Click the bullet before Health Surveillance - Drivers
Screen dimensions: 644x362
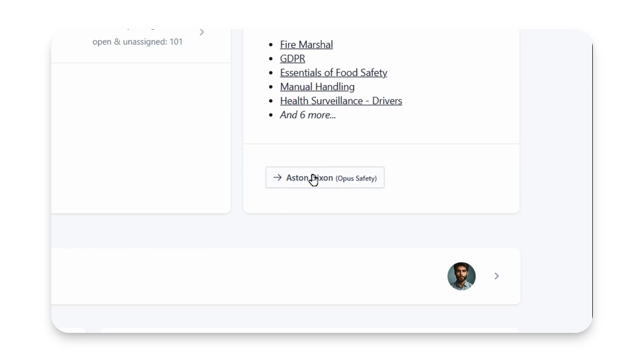point(271,102)
